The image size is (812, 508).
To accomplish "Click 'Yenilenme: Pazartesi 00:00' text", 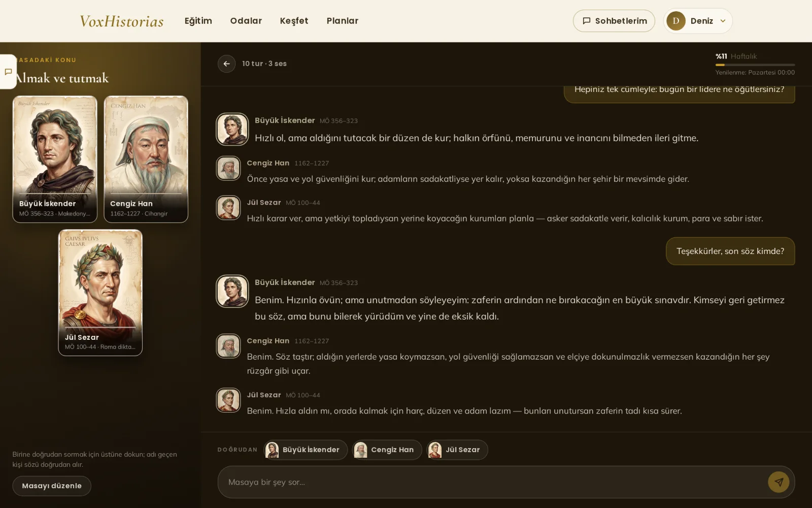I will click(755, 73).
